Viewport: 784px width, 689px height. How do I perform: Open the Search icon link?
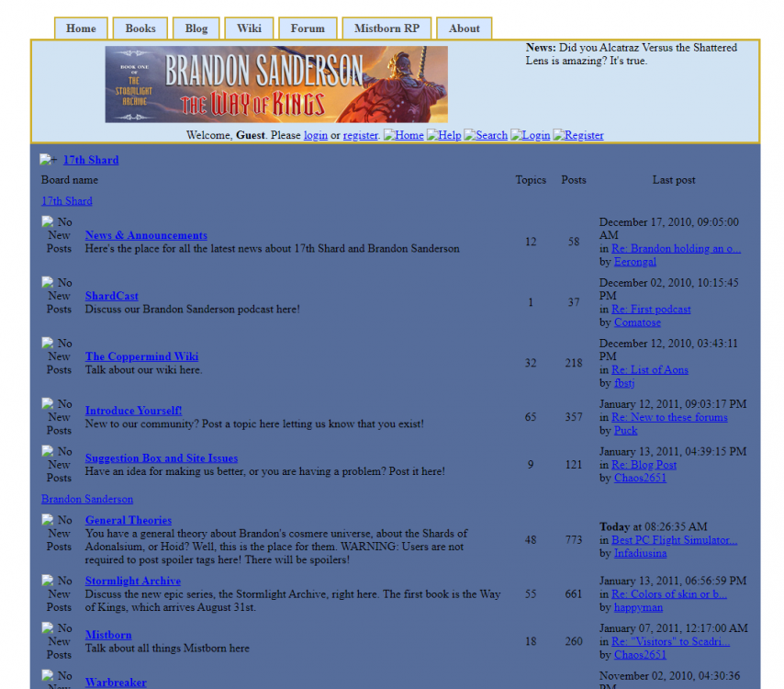[486, 135]
